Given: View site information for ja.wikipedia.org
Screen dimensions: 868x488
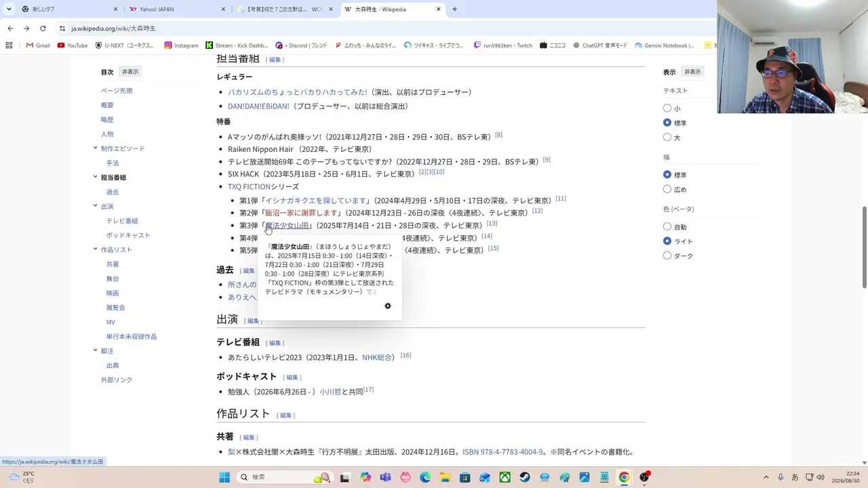Looking at the screenshot, I should tap(62, 28).
